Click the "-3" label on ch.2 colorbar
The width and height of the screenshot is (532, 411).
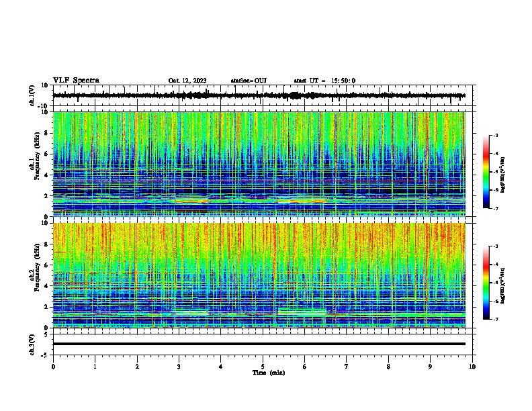click(496, 246)
